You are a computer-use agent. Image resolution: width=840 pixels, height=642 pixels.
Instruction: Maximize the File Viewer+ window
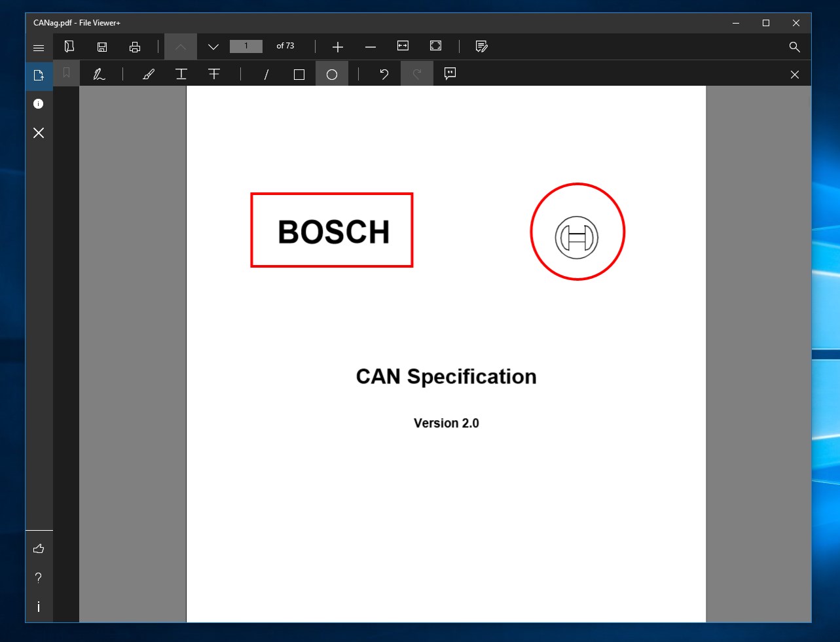coord(766,23)
